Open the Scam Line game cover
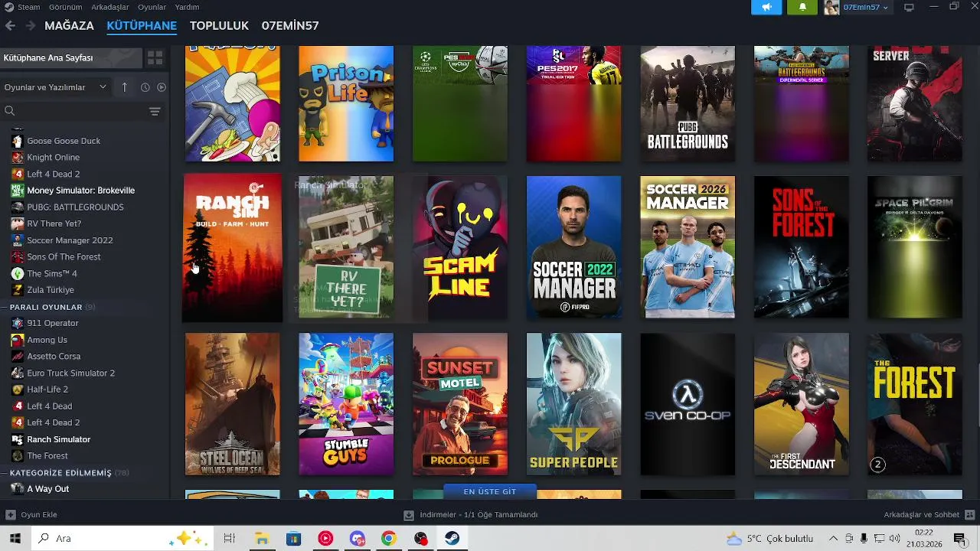The width and height of the screenshot is (980, 551). [x=460, y=247]
